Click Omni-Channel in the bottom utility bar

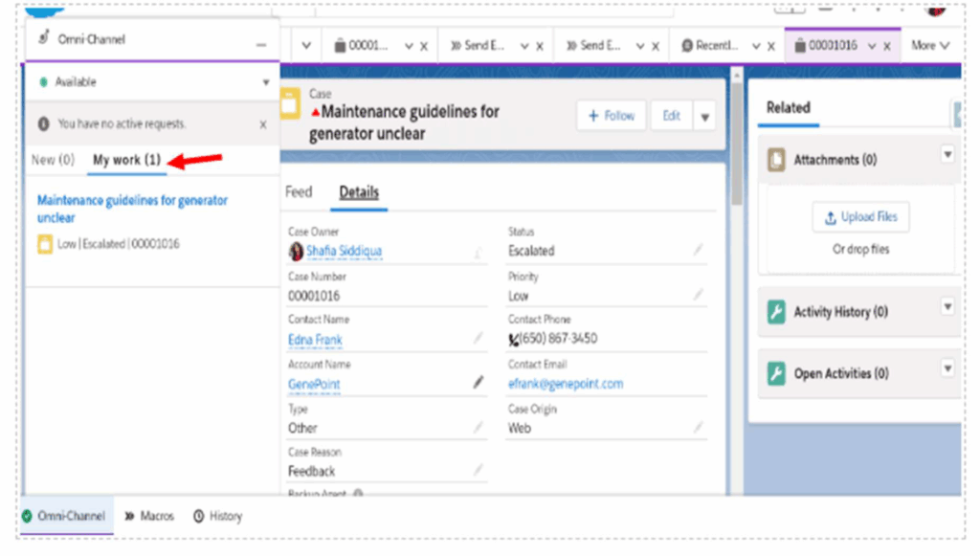point(64,516)
